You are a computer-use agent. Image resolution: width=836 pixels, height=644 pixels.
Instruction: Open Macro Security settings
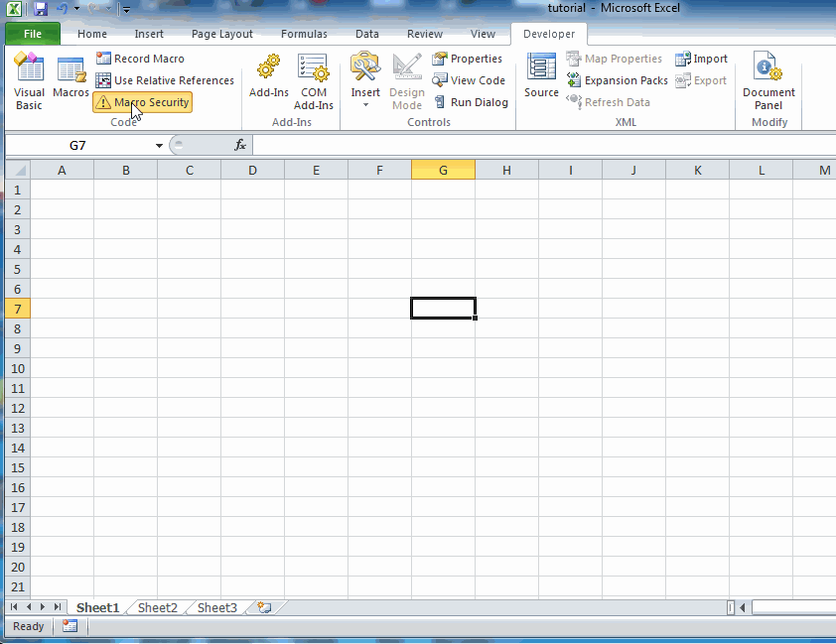[142, 102]
